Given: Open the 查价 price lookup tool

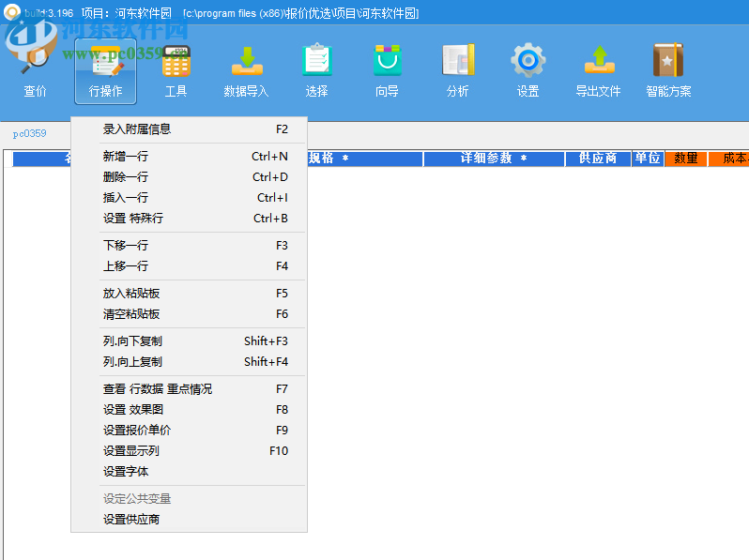Looking at the screenshot, I should [35, 71].
